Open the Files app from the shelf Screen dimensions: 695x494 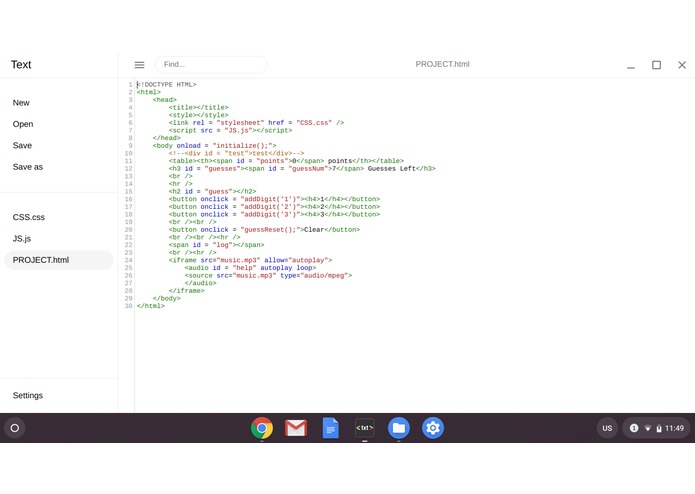click(x=398, y=428)
